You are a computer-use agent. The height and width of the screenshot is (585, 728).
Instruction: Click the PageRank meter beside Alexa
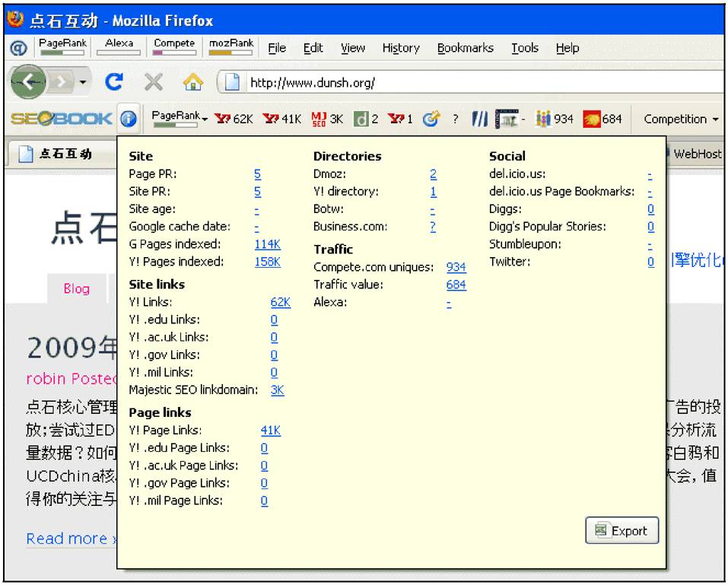point(62,47)
